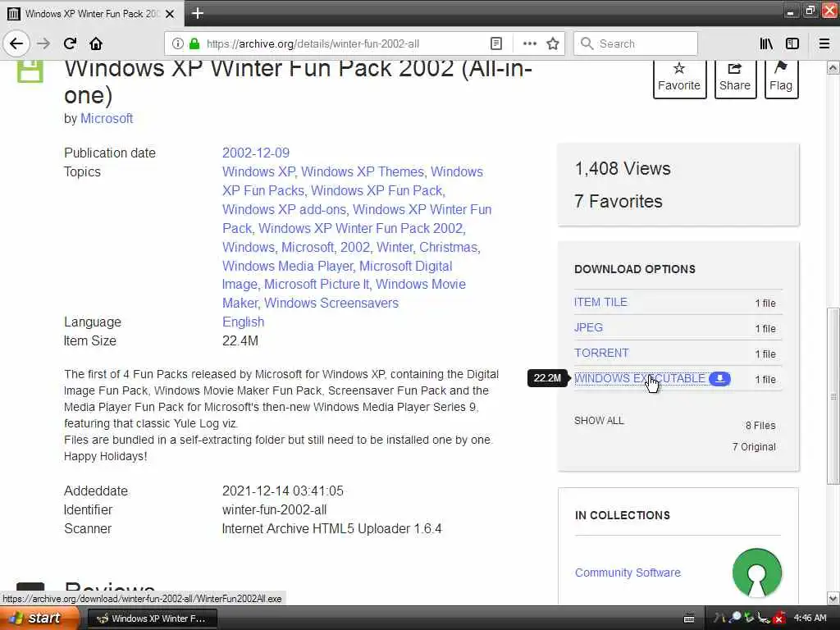This screenshot has width=840, height=630.
Task: Click the 8 Files count
Action: pos(760,426)
